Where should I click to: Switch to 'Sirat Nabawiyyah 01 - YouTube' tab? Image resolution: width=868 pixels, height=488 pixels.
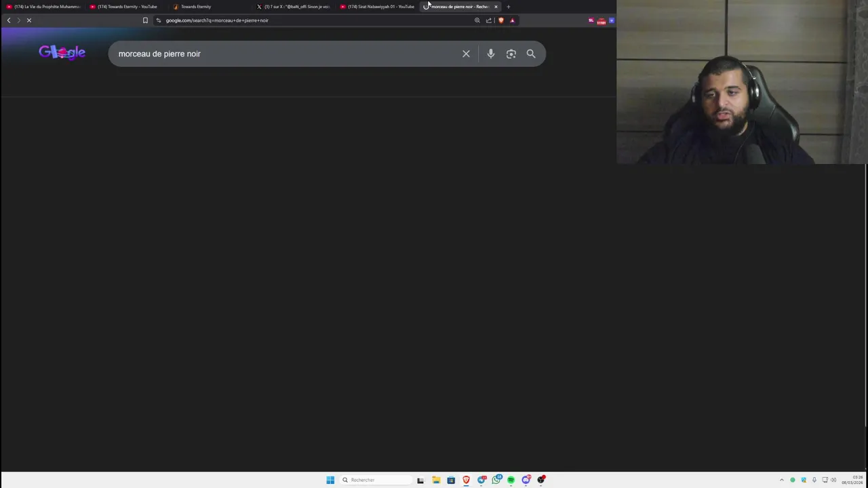click(377, 7)
